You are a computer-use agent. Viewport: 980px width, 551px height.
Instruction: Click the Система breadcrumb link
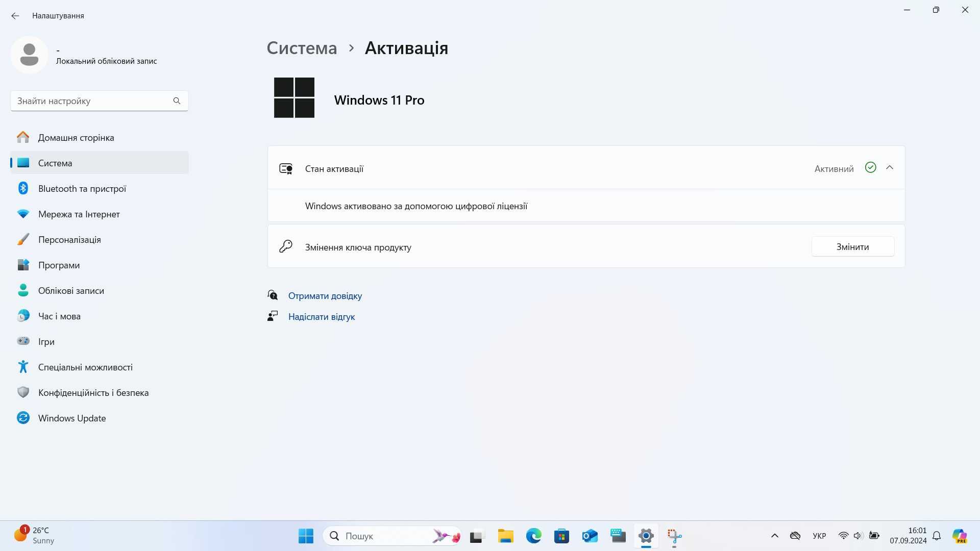click(x=302, y=48)
